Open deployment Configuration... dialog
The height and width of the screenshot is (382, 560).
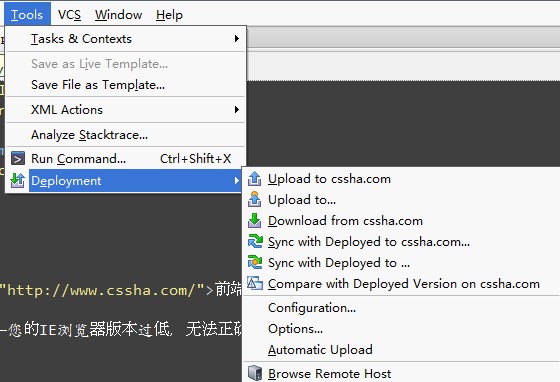pyautogui.click(x=312, y=308)
